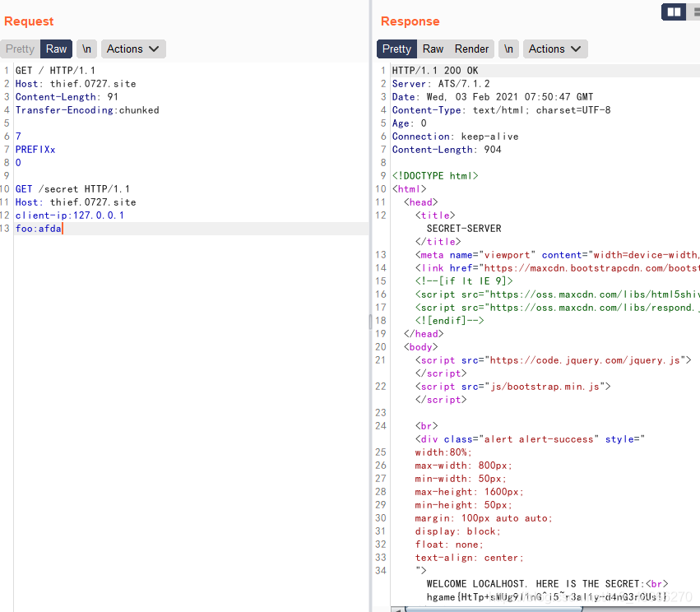
Task: Click the hgame flag string line
Action: [x=547, y=597]
